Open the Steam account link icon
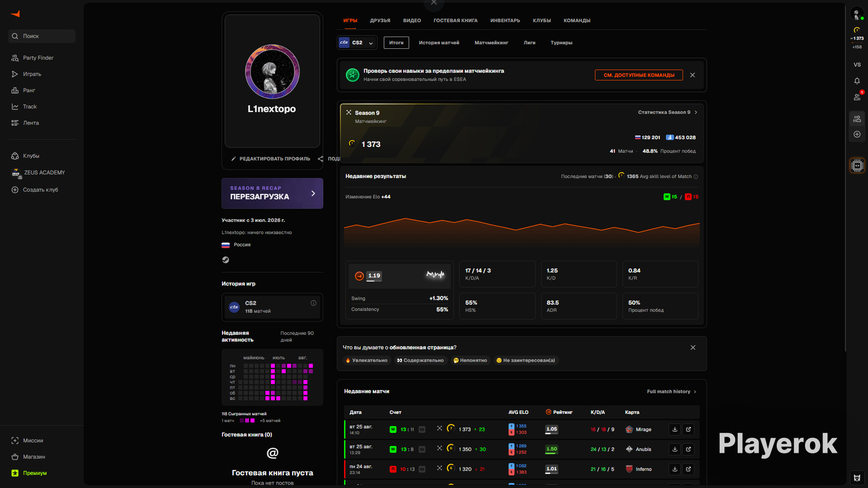868x488 pixels. click(x=226, y=260)
